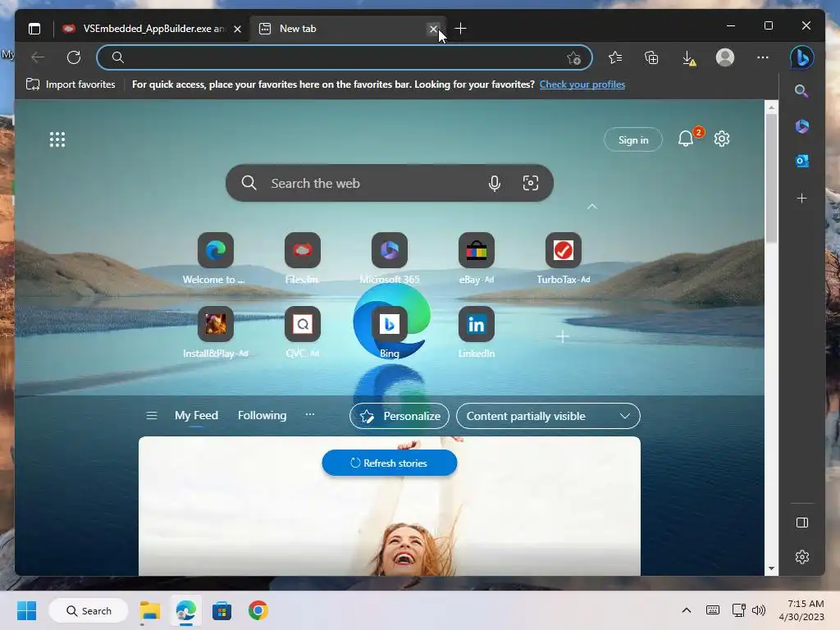Open the Downloads icon with warning
840x630 pixels.
689,58
